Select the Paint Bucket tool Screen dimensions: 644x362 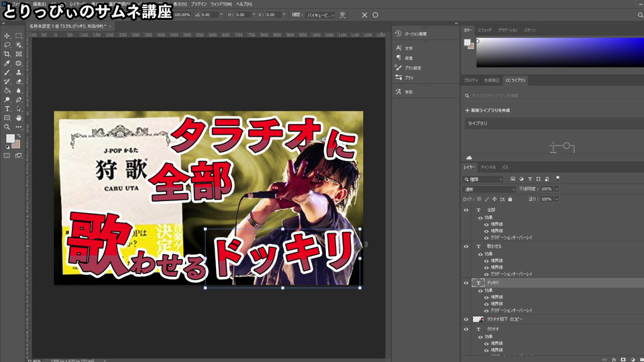[7, 90]
